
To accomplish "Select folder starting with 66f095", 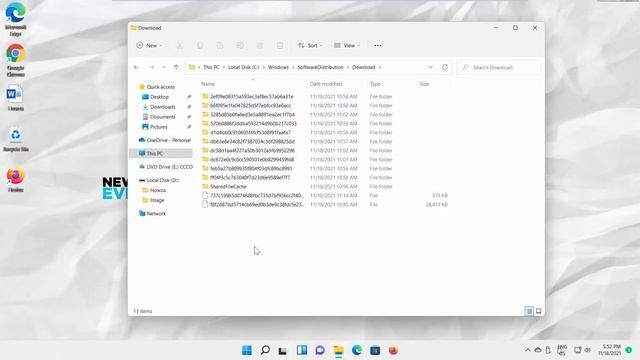I will coord(250,106).
